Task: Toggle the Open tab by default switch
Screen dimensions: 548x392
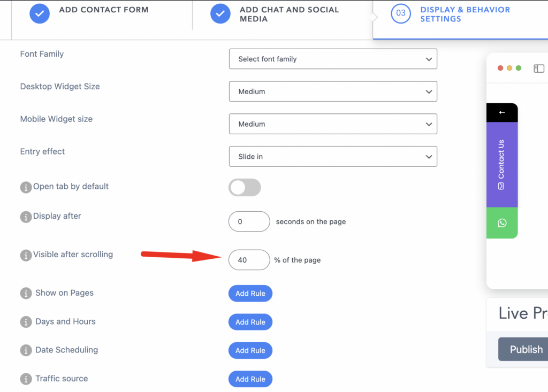Action: pos(245,188)
